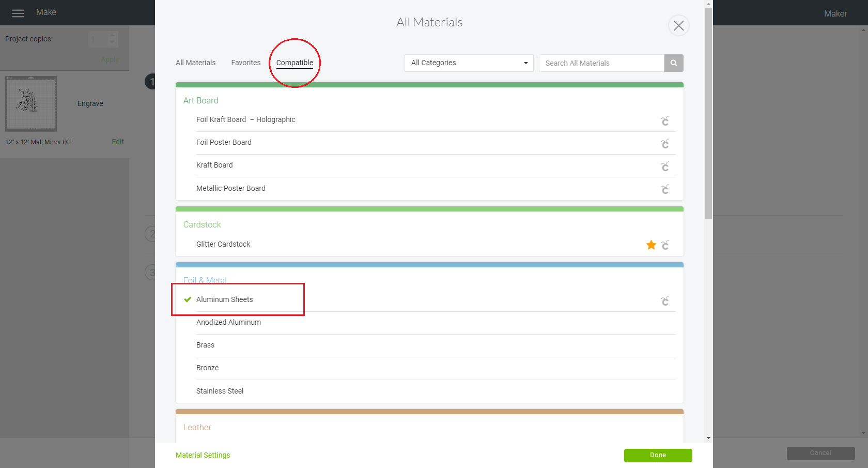The width and height of the screenshot is (868, 468).
Task: Increase project copies with the up arrow
Action: (x=112, y=35)
